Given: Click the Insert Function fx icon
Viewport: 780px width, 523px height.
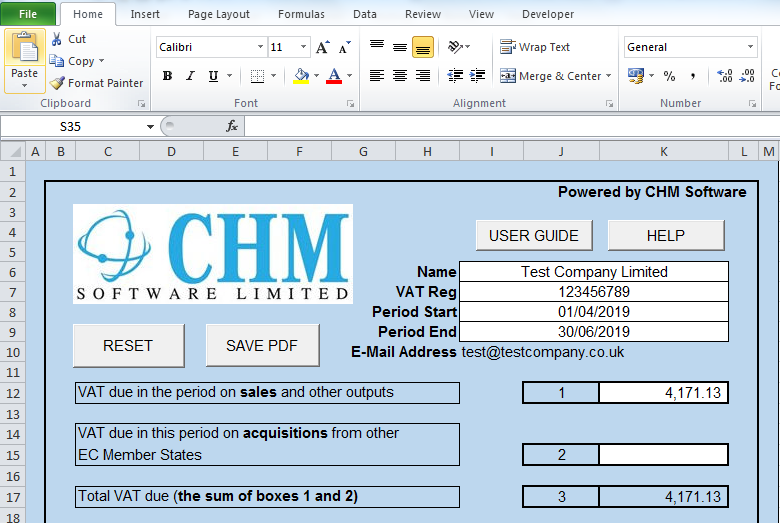Looking at the screenshot, I should point(232,126).
